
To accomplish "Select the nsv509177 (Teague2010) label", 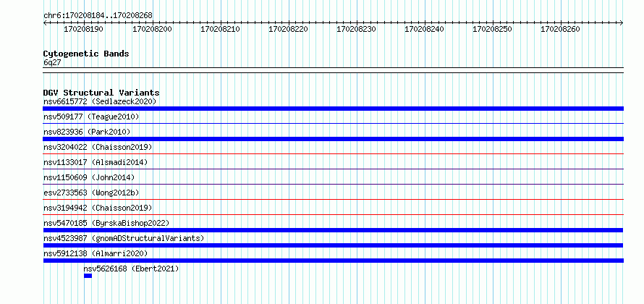I will click(91, 117).
